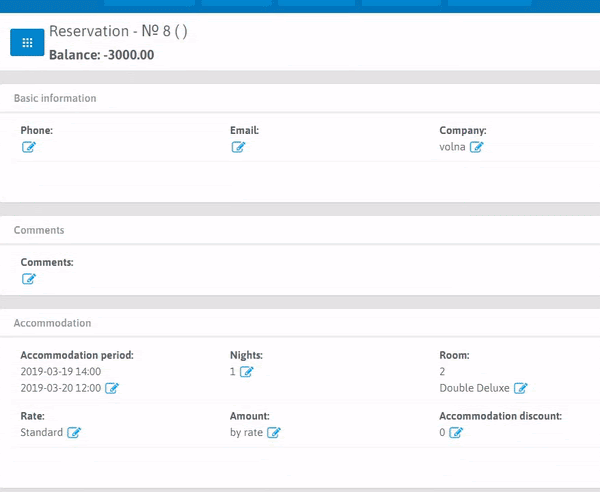This screenshot has width=600, height=492.
Task: Click the Standard rate value
Action: coord(41,433)
